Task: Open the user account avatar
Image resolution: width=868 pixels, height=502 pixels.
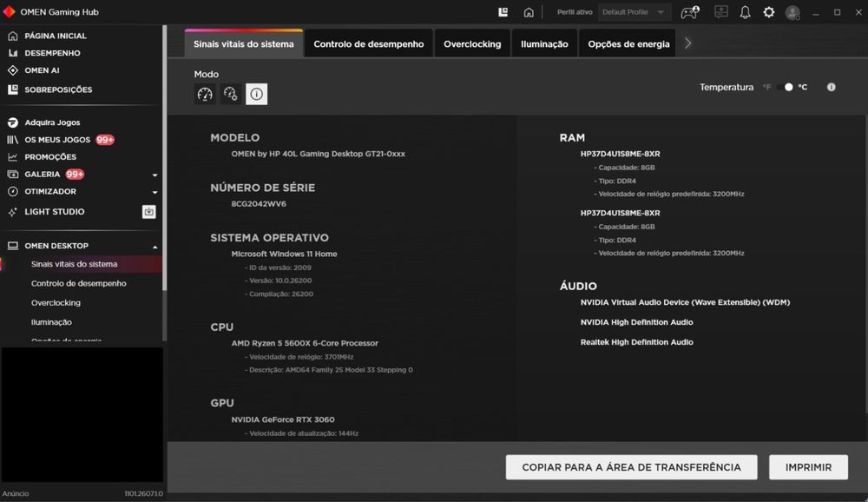Action: coord(792,12)
